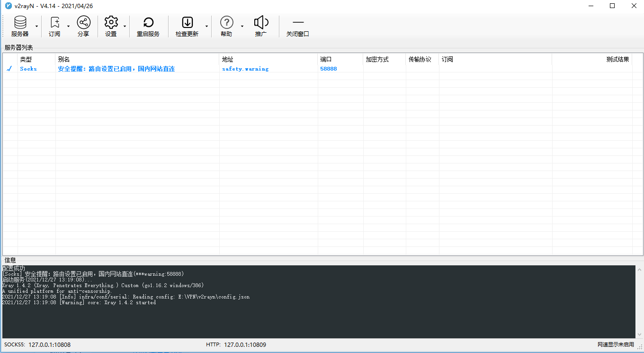Click the v2rayN title bar app icon
Viewport: 644px width, 353px height.
[x=8, y=6]
